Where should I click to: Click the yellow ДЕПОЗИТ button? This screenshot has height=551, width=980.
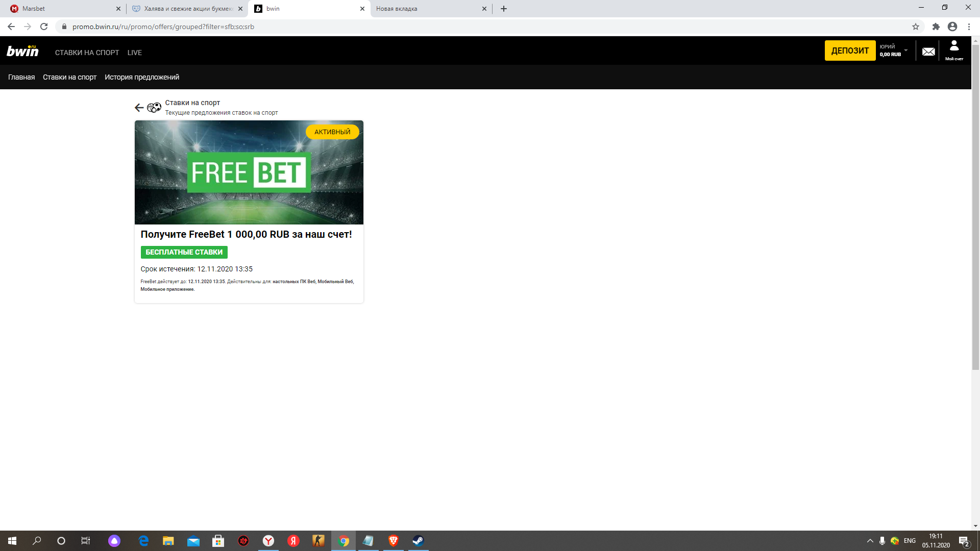tap(850, 51)
